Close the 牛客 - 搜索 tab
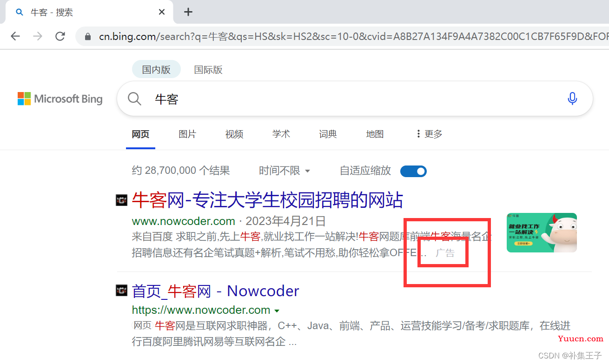Screen dimensions: 609x364 (162, 12)
